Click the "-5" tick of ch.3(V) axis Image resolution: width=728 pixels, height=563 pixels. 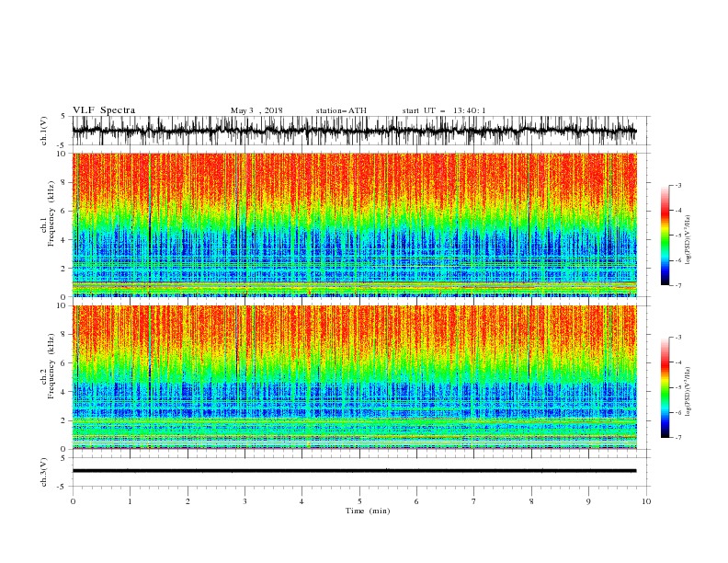coord(63,487)
